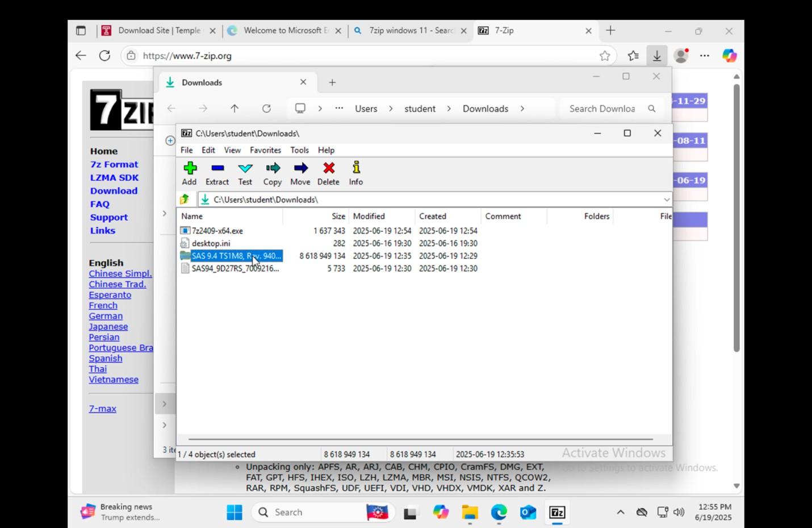The height and width of the screenshot is (528, 812).
Task: Switch site language to Esperanto
Action: [110, 295]
